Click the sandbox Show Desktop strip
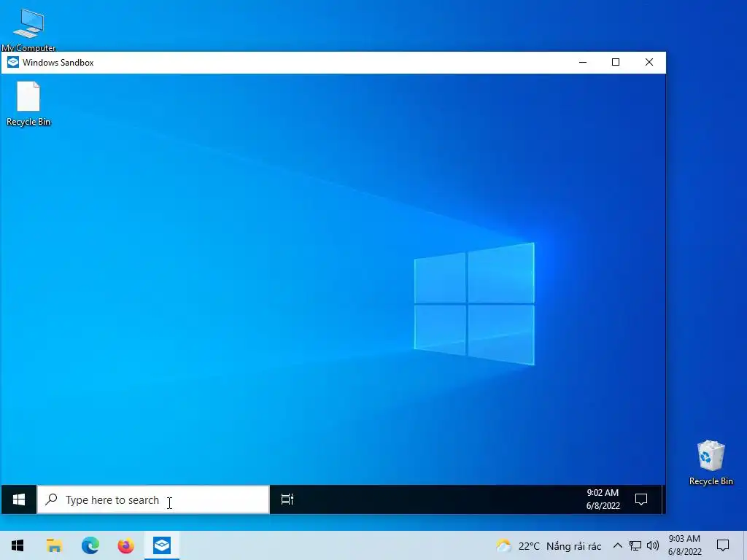The image size is (747, 560). 663,499
